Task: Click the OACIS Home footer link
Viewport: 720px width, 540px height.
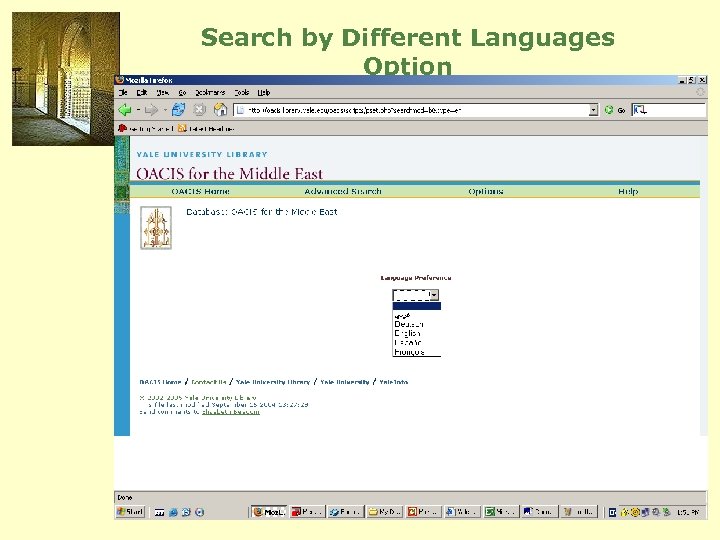Action: click(160, 382)
